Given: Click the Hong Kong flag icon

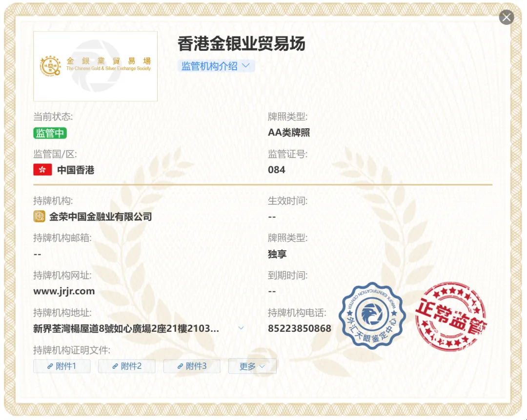Looking at the screenshot, I should click(42, 170).
